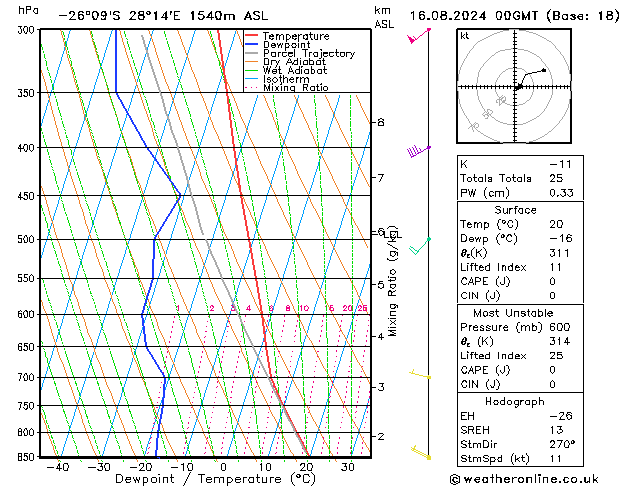629x486 pixels.
Task: Click the weatheronline.co.uk copyright text
Action: pos(524,479)
